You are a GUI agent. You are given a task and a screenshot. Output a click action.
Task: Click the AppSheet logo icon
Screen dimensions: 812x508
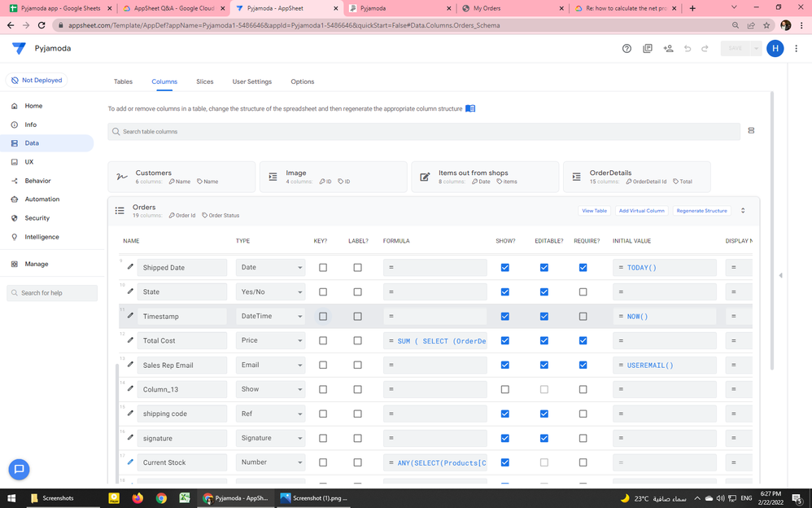[19, 48]
